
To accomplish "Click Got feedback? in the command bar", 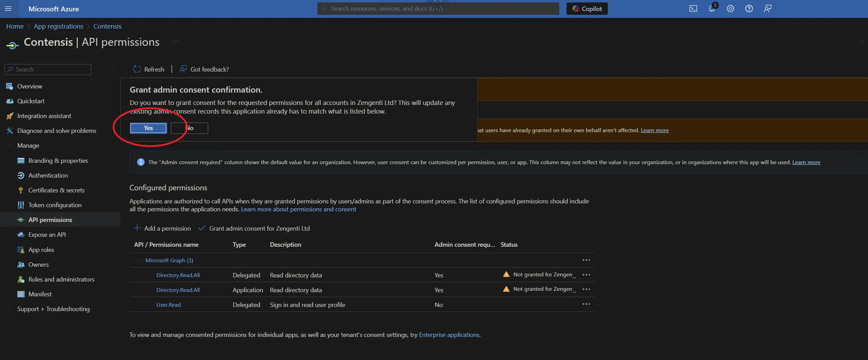I will [204, 69].
